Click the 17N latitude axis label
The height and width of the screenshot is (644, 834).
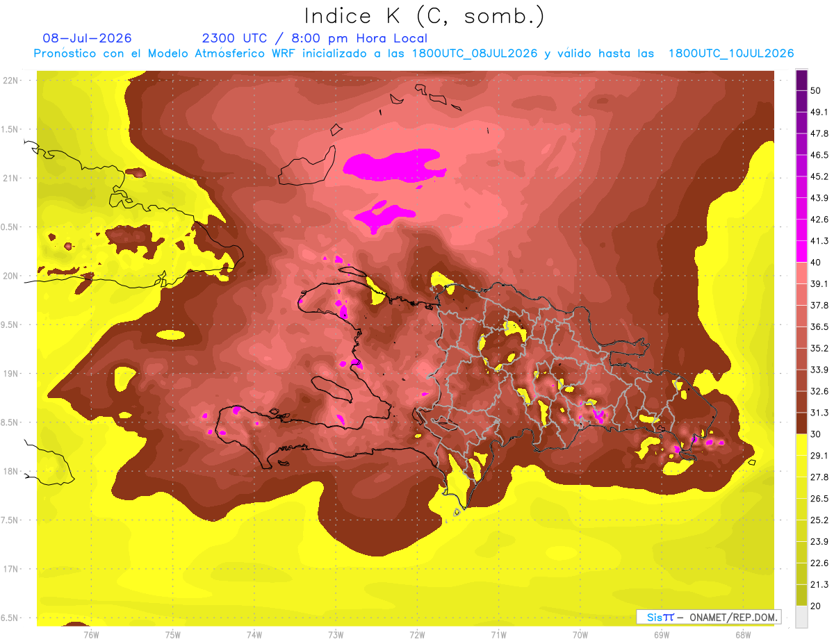click(11, 569)
